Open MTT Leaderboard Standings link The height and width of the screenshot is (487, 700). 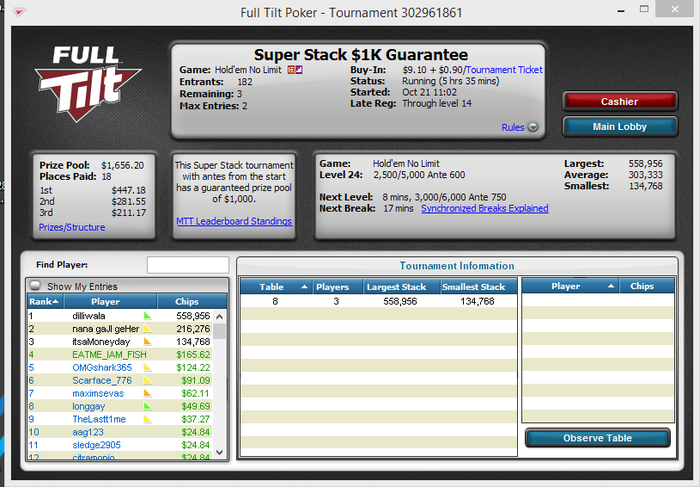[x=234, y=221]
